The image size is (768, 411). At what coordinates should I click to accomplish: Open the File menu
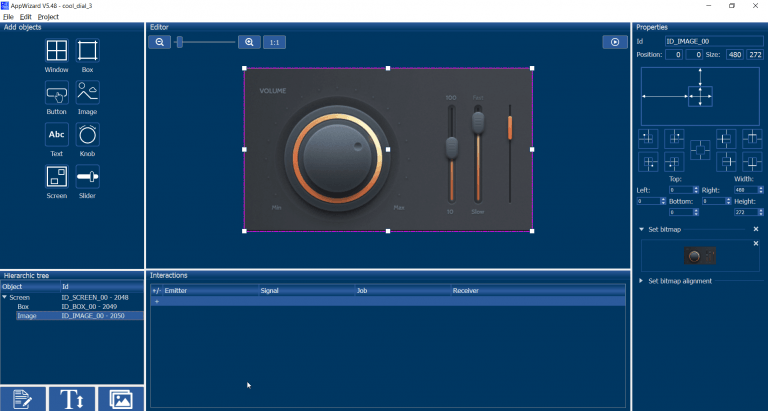[x=8, y=17]
